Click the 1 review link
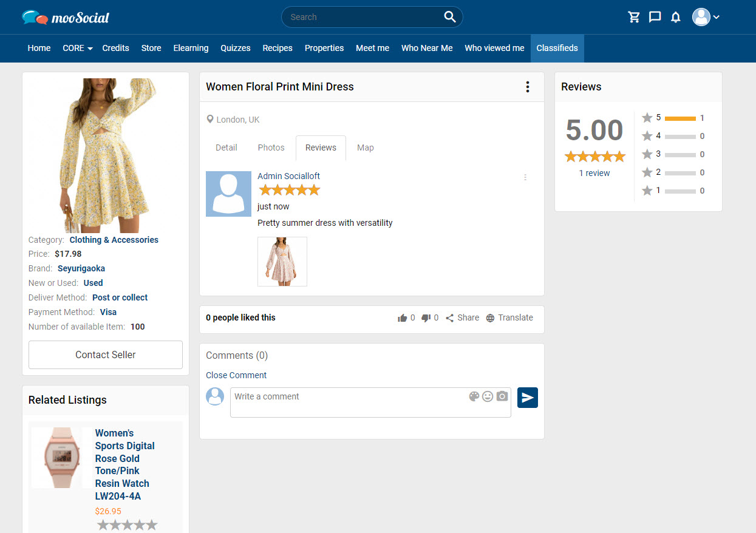The width and height of the screenshot is (756, 533). pyautogui.click(x=594, y=173)
